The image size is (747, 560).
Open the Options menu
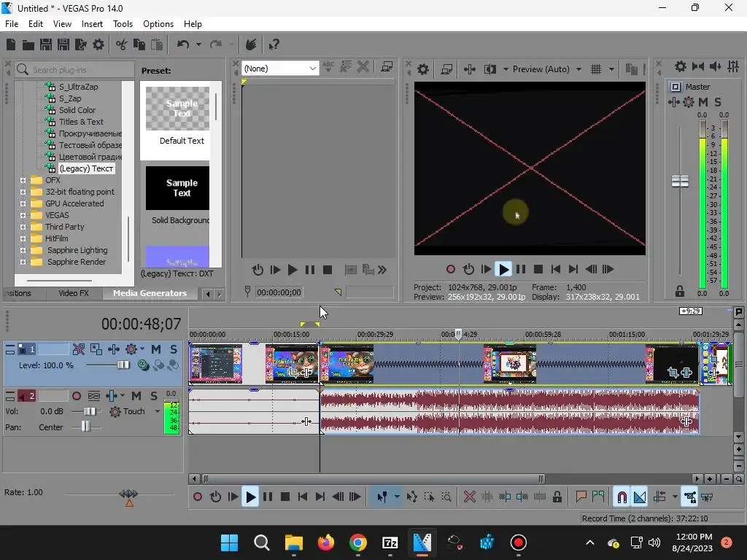point(158,24)
